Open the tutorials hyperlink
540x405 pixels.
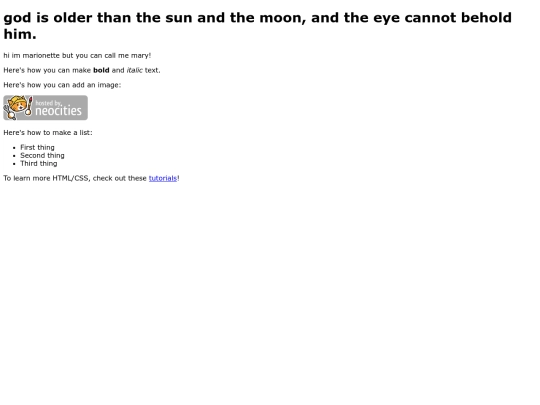tap(163, 178)
